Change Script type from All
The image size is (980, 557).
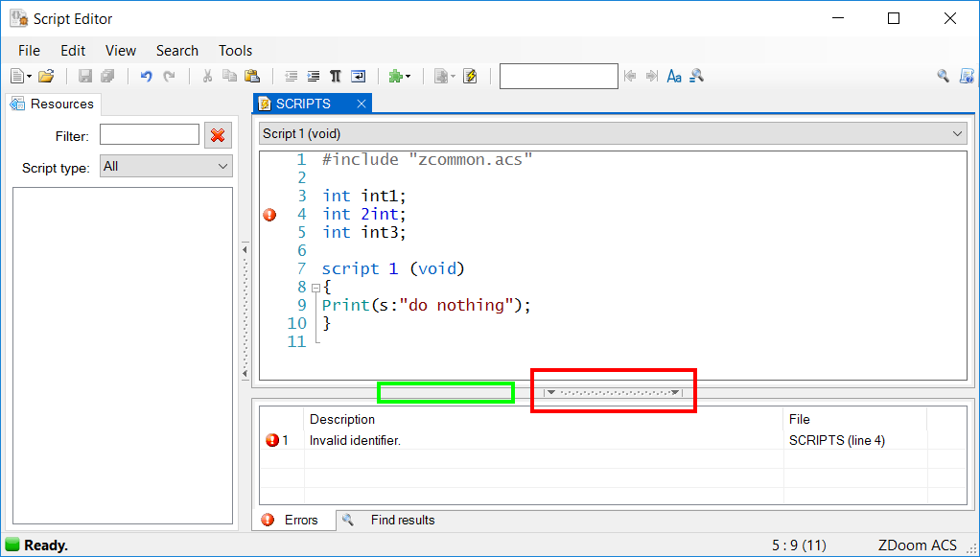click(x=165, y=166)
